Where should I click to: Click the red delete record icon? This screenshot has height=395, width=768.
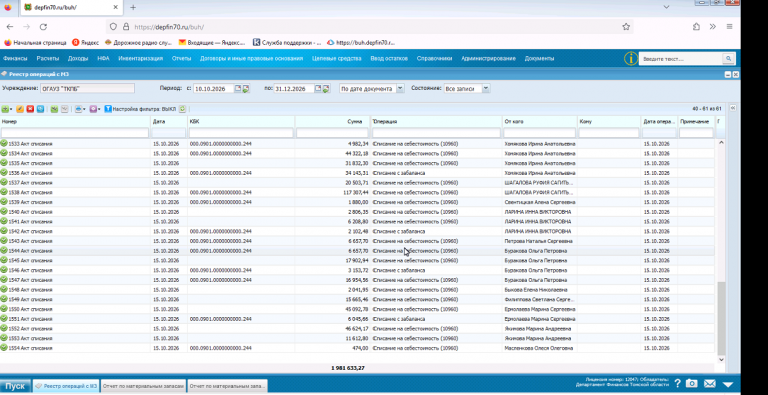point(30,109)
